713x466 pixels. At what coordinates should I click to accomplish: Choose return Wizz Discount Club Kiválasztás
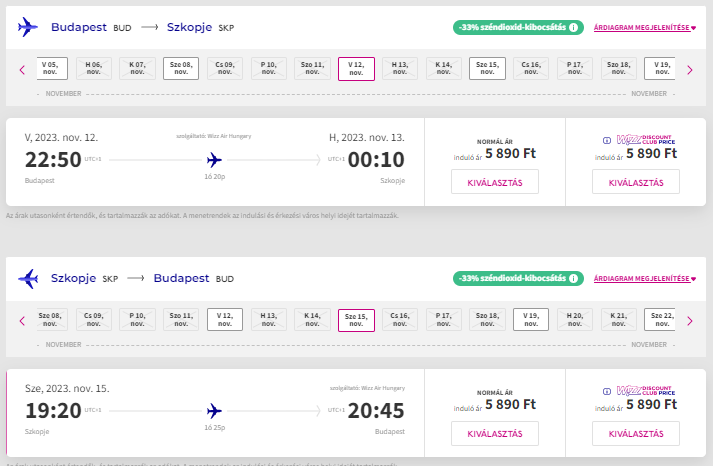coord(636,433)
